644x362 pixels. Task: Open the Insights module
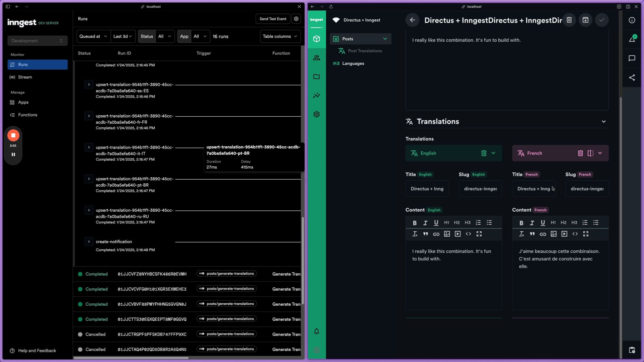pos(316,96)
